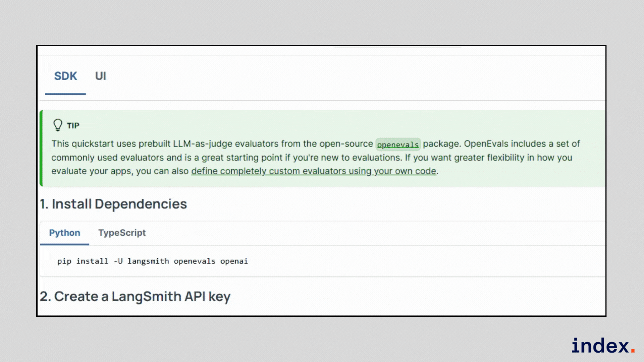Click the pip install command code block
The width and height of the screenshot is (644, 362).
[153, 261]
